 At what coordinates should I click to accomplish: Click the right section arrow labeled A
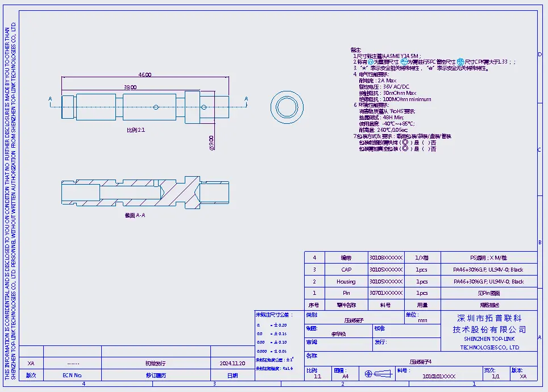point(246,99)
